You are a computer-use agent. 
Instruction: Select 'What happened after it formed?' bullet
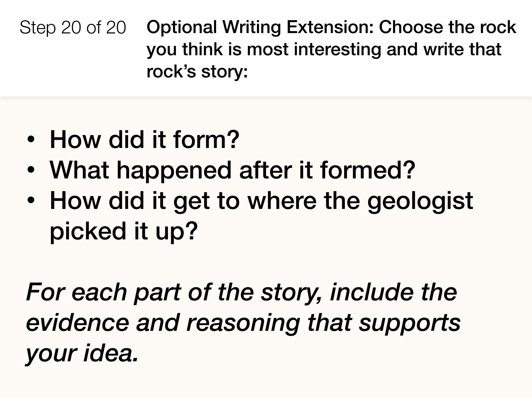(x=232, y=170)
